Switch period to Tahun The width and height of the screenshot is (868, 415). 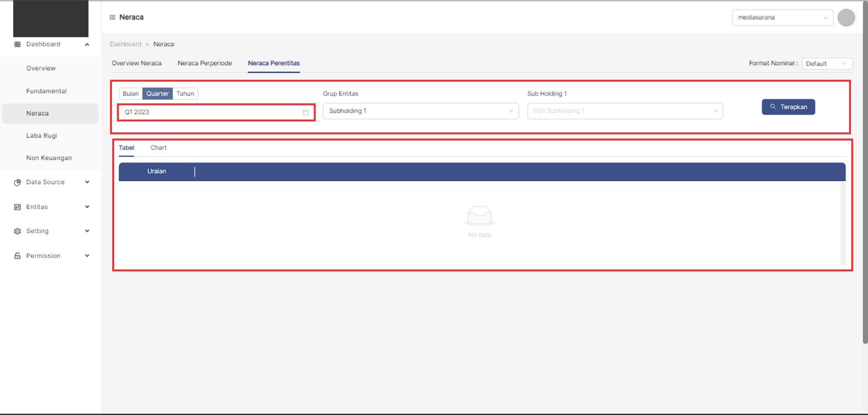point(185,94)
